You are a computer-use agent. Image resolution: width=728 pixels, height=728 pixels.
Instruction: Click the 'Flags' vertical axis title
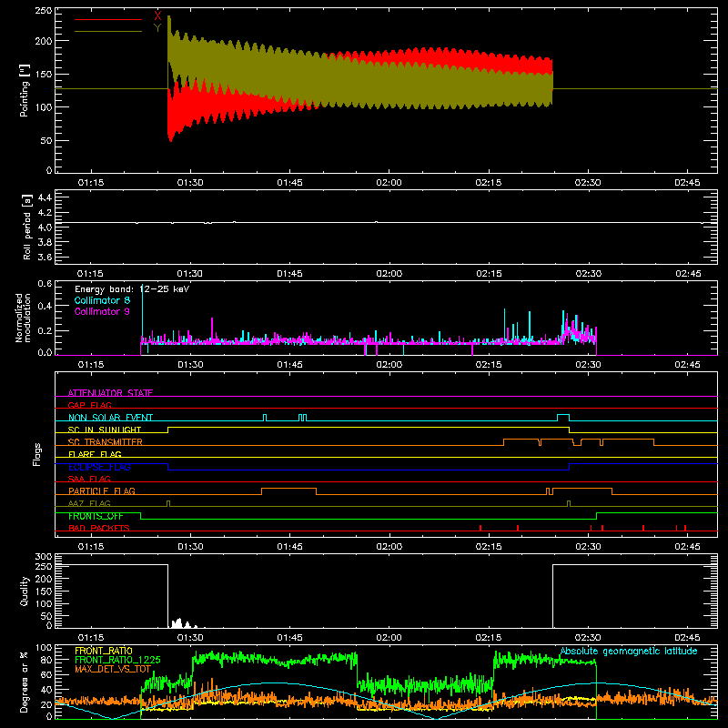coord(37,454)
